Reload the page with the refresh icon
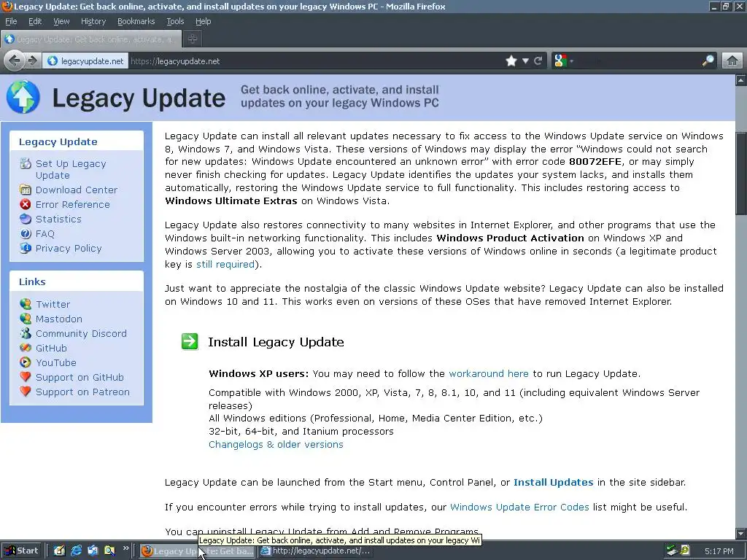 point(538,61)
